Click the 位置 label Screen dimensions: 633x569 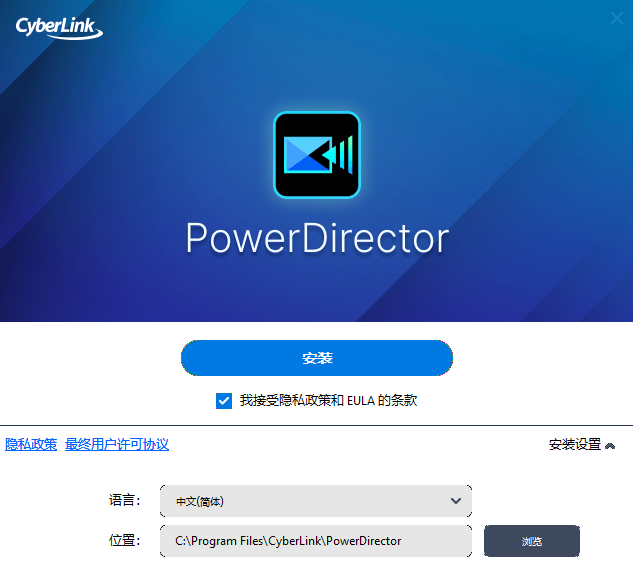122,541
